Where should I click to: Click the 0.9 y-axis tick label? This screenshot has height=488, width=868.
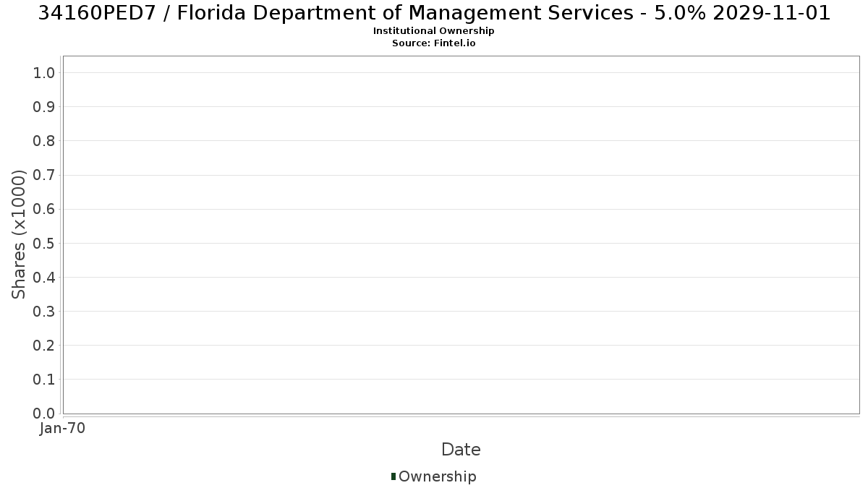44,106
